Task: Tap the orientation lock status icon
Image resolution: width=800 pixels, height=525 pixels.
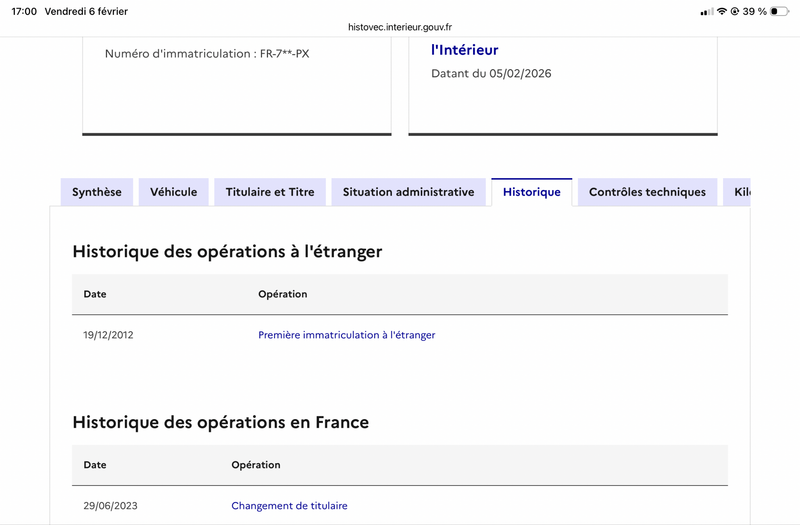Action: click(735, 11)
